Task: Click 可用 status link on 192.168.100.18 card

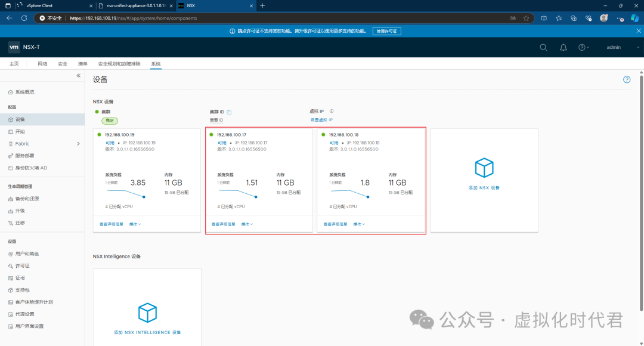Action: (x=334, y=143)
